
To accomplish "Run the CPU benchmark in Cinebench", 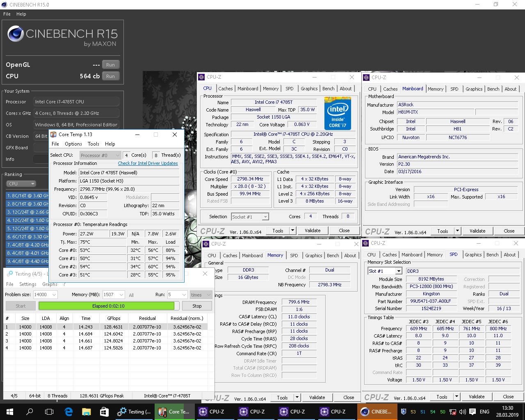I will 111,76.
